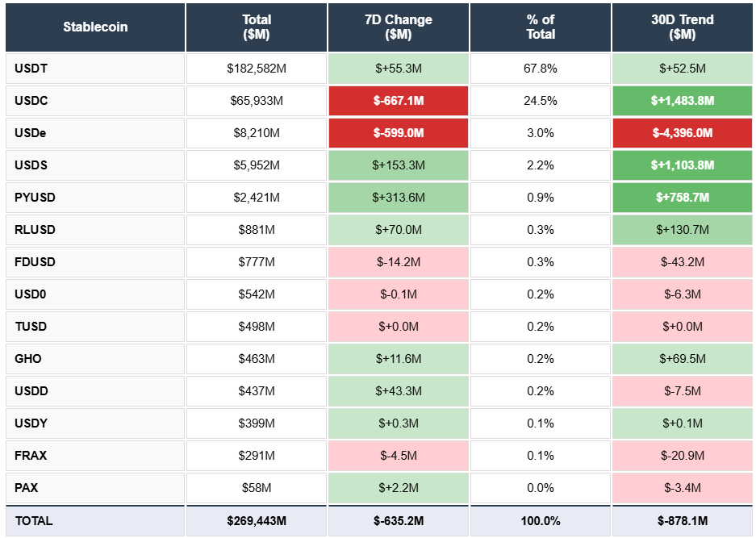Sort the table by the Stablecoin column header

tap(94, 27)
